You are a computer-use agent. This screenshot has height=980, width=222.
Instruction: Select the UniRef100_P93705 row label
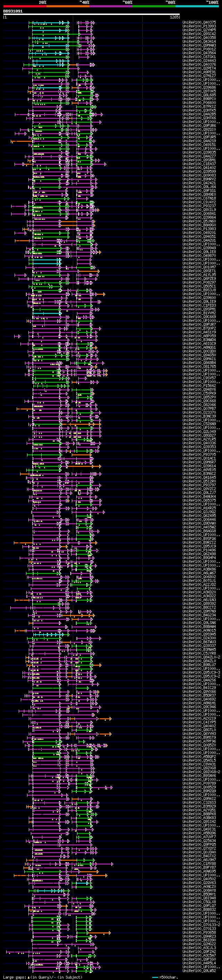click(x=199, y=455)
